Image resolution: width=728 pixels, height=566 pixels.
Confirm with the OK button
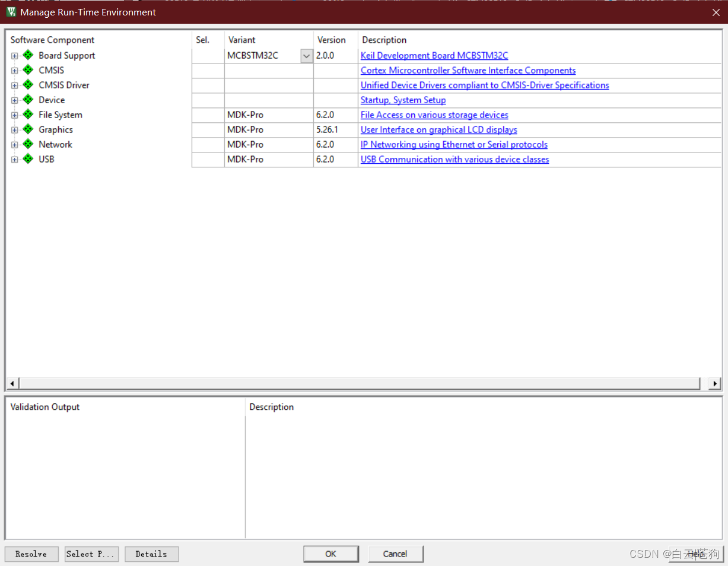click(331, 554)
